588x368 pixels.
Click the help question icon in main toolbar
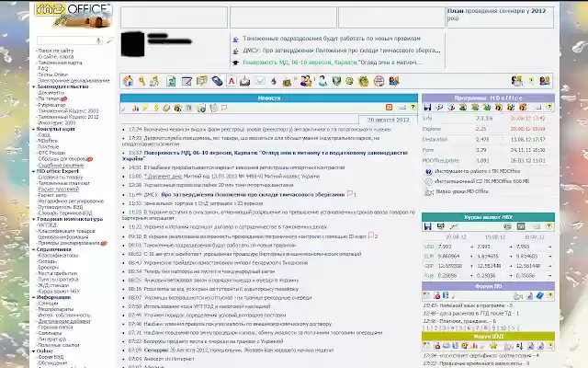click(x=531, y=81)
